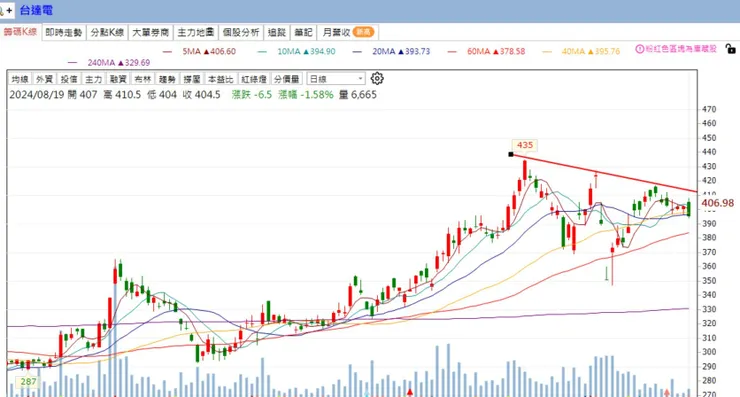Go to the 筆記 tab
Screen dimensions: 740x397
click(303, 33)
